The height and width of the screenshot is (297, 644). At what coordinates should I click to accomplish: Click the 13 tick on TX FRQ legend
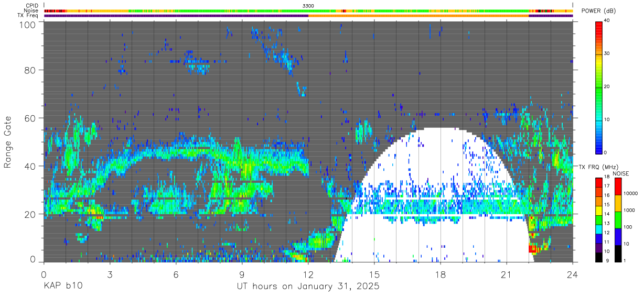coord(607,224)
